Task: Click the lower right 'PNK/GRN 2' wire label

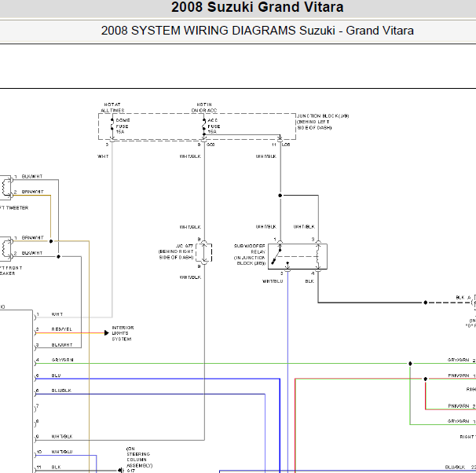Action: (x=462, y=406)
